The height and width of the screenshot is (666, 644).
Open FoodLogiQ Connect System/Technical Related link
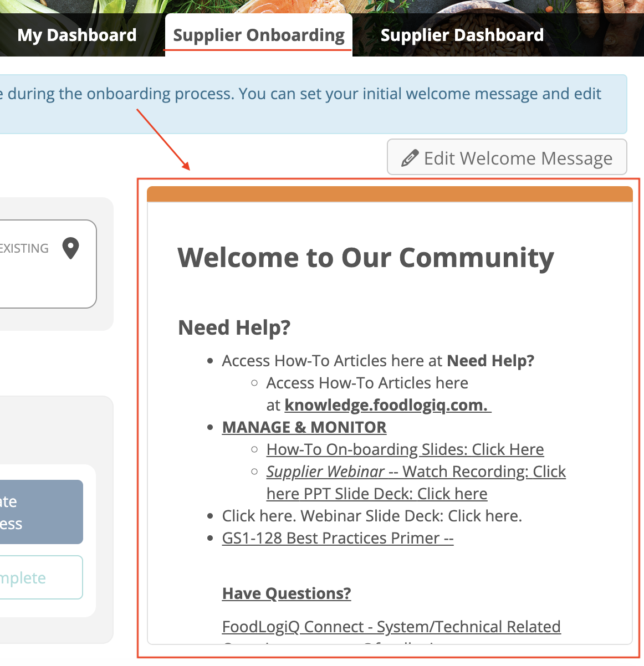click(x=391, y=627)
